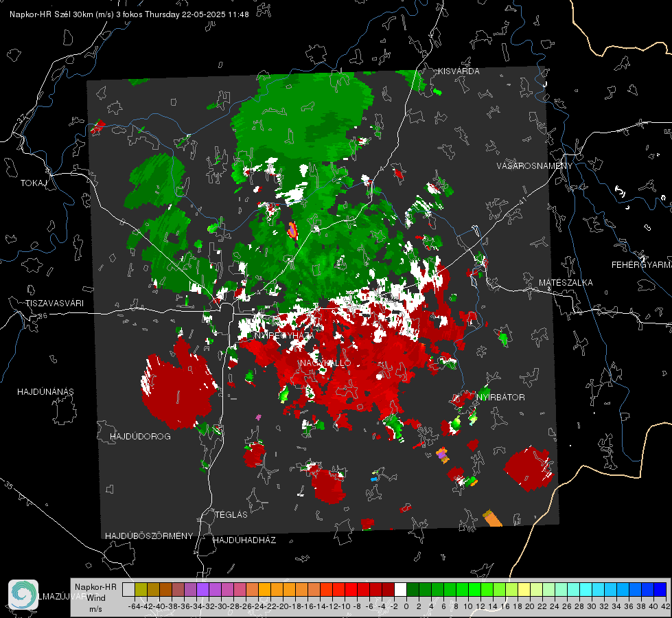This screenshot has width=672, height=618.
Task: Choose the dark blue swatch between 40 and 42
Action: 660,589
